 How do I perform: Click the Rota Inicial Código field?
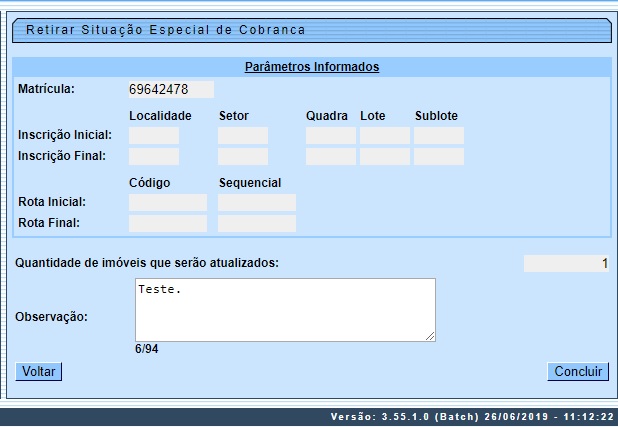tap(168, 203)
